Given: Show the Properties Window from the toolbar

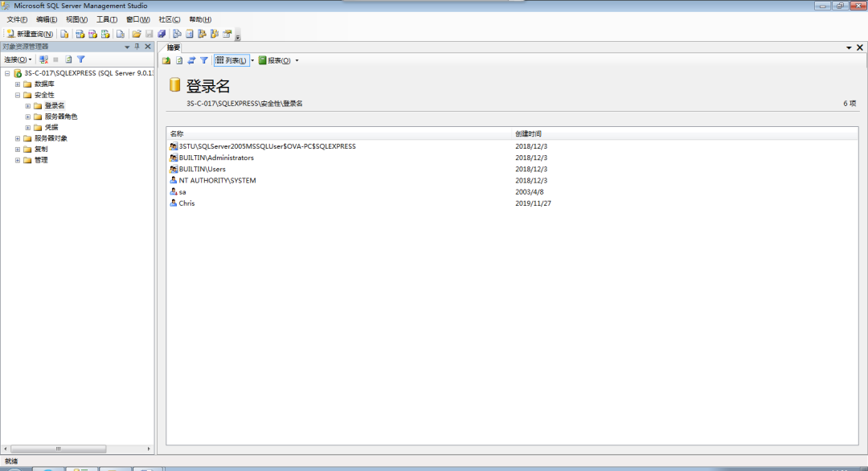Looking at the screenshot, I should pos(227,34).
